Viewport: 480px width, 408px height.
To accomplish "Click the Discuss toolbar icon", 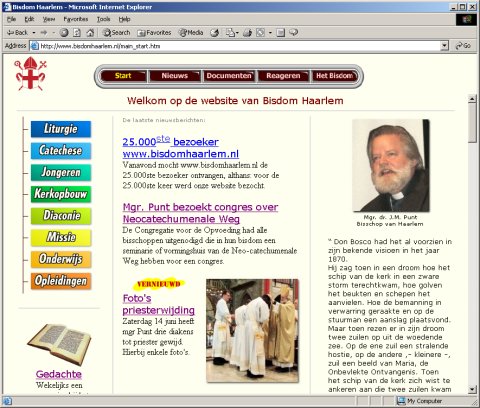I will (281, 33).
